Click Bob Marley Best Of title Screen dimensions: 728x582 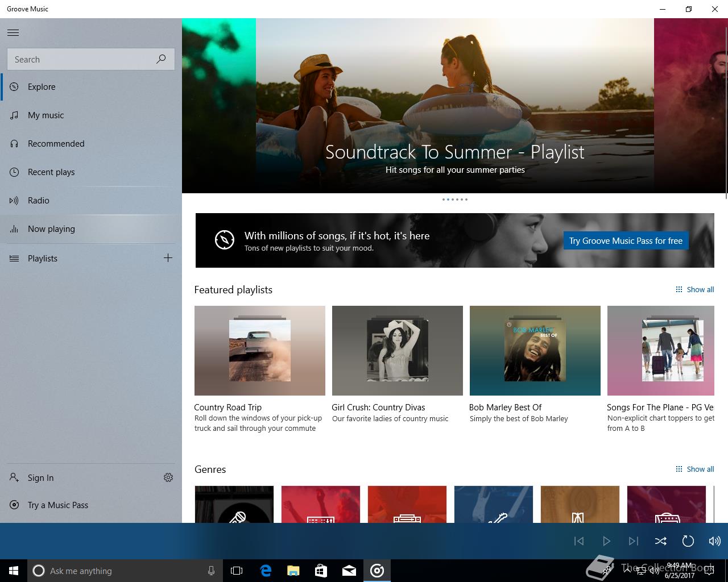click(x=505, y=408)
